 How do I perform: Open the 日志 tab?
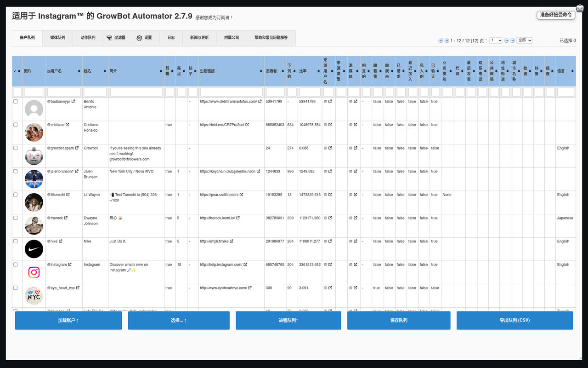coord(171,38)
